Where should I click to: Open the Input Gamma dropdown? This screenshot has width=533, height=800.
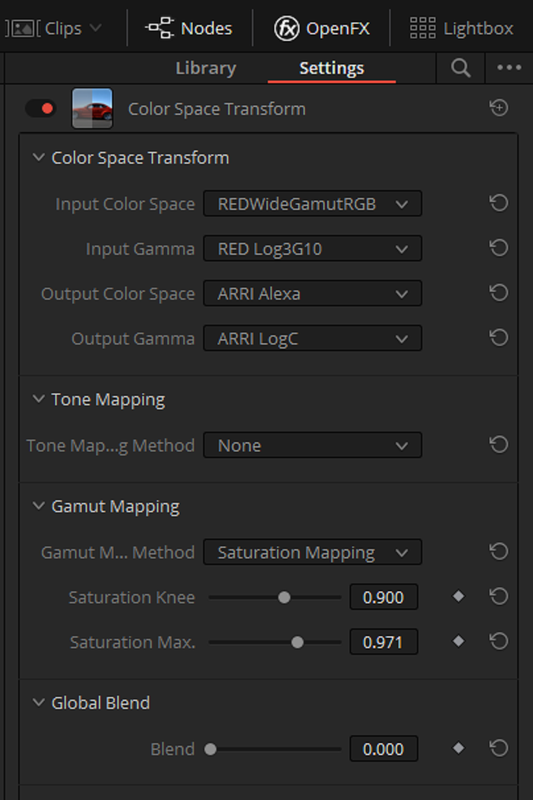(x=312, y=248)
